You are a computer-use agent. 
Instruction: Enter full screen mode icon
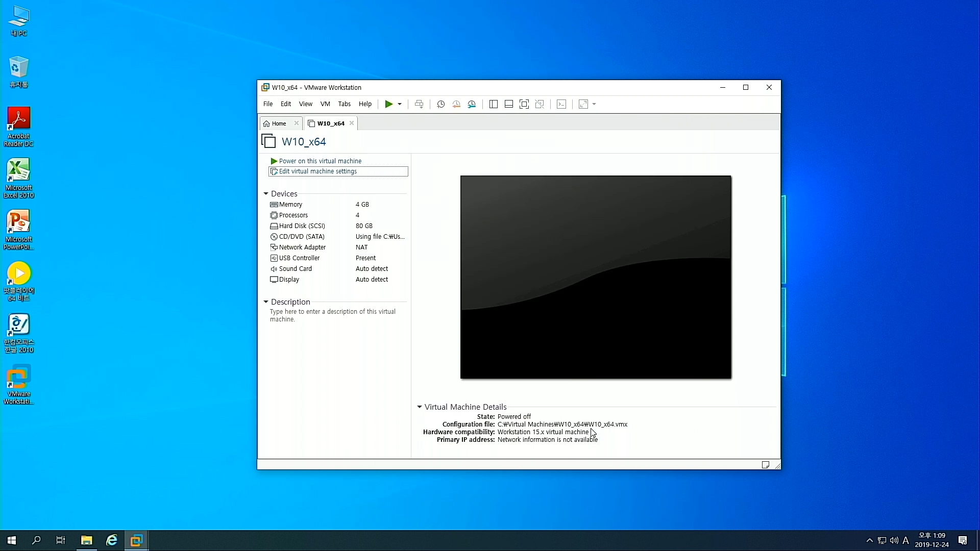click(524, 104)
